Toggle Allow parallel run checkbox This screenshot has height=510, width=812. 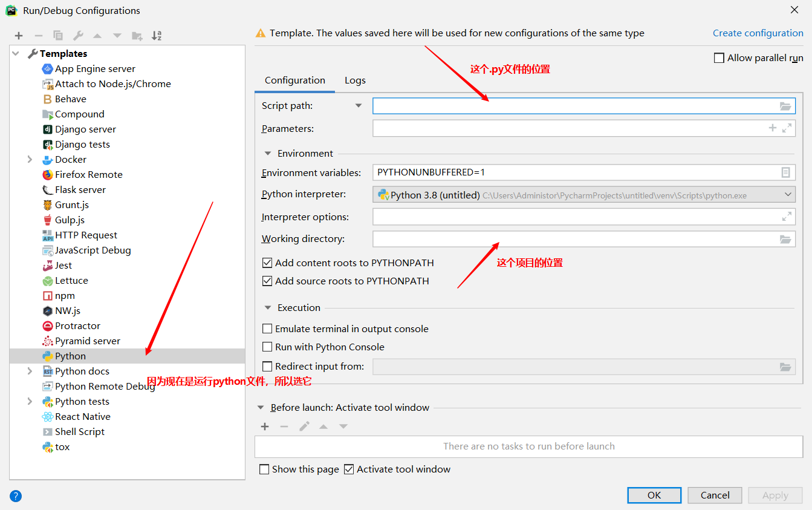pos(719,58)
